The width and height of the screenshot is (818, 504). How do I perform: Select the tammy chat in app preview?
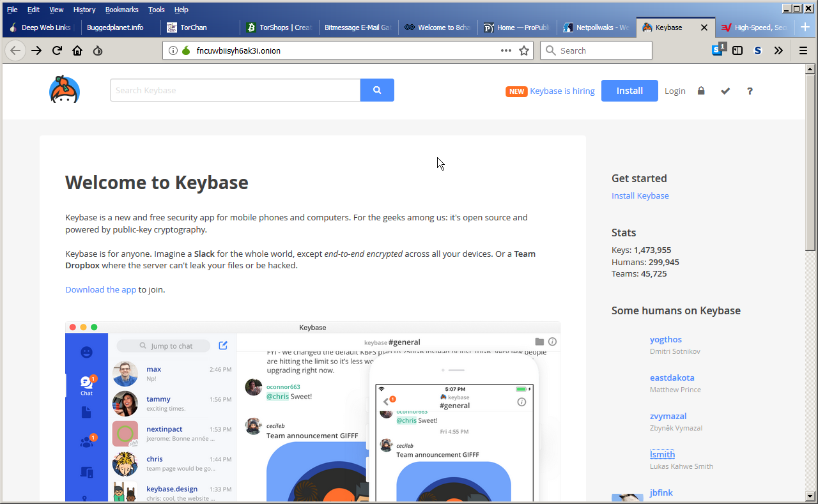click(173, 404)
